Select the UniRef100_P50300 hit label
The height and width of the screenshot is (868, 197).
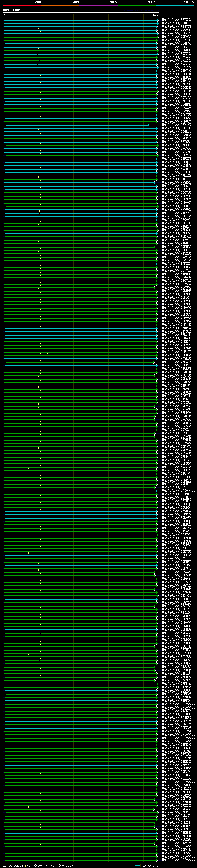(x=177, y=792)
